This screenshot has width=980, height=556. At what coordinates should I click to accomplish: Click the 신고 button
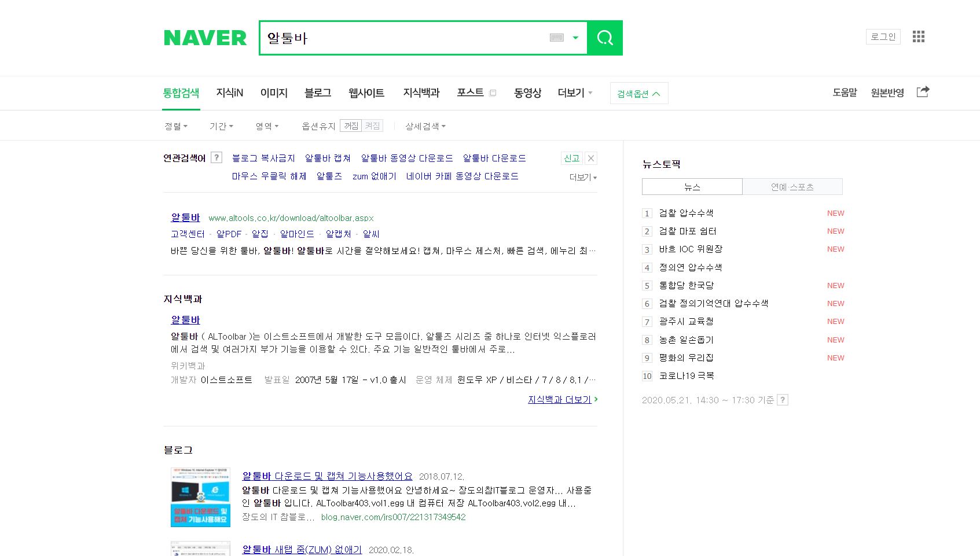[x=572, y=158]
